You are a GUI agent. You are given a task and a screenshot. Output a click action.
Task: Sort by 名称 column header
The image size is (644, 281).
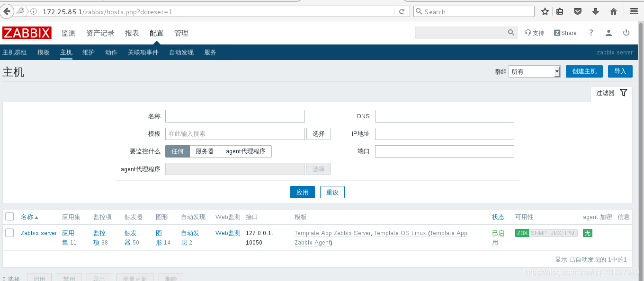[29, 217]
